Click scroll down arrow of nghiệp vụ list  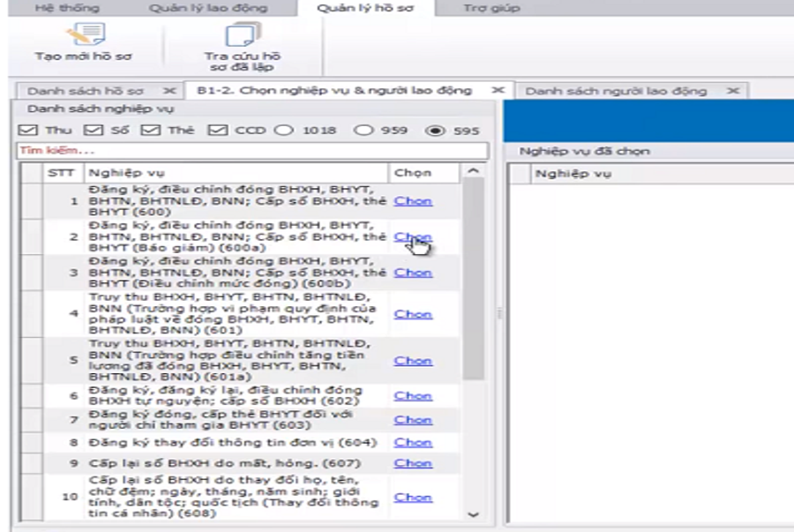474,513
